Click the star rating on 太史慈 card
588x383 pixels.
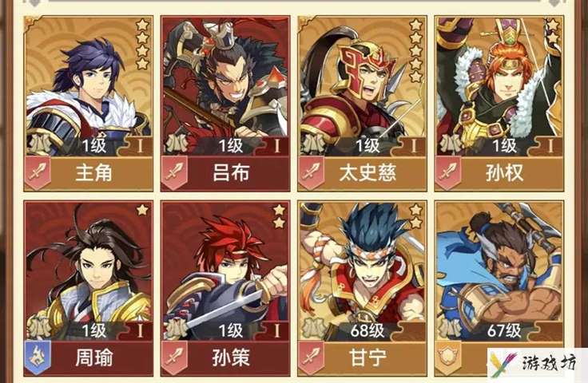416,50
